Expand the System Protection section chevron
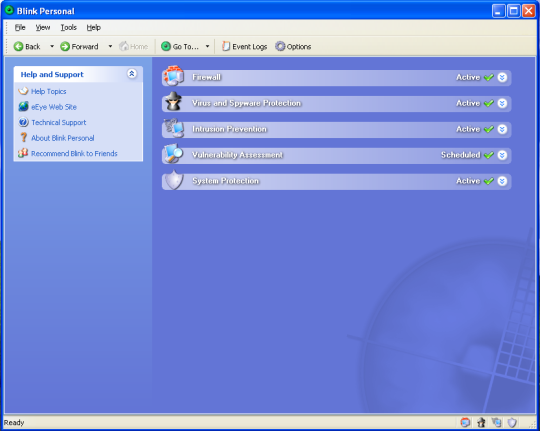The height and width of the screenshot is (431, 540). (502, 181)
